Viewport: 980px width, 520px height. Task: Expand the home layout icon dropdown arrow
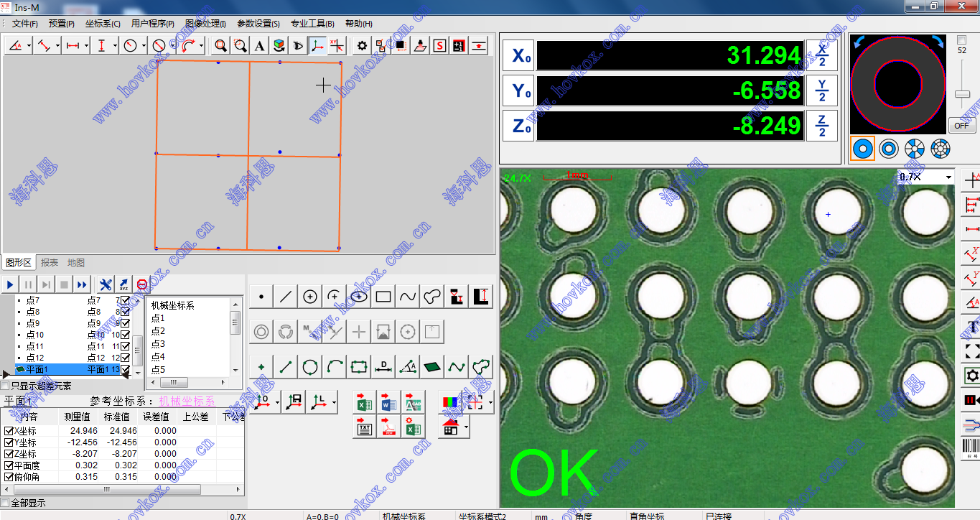[x=467, y=428]
